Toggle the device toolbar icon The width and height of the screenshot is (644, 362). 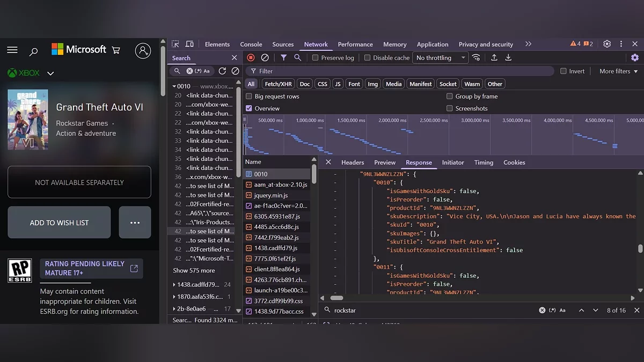coord(189,44)
